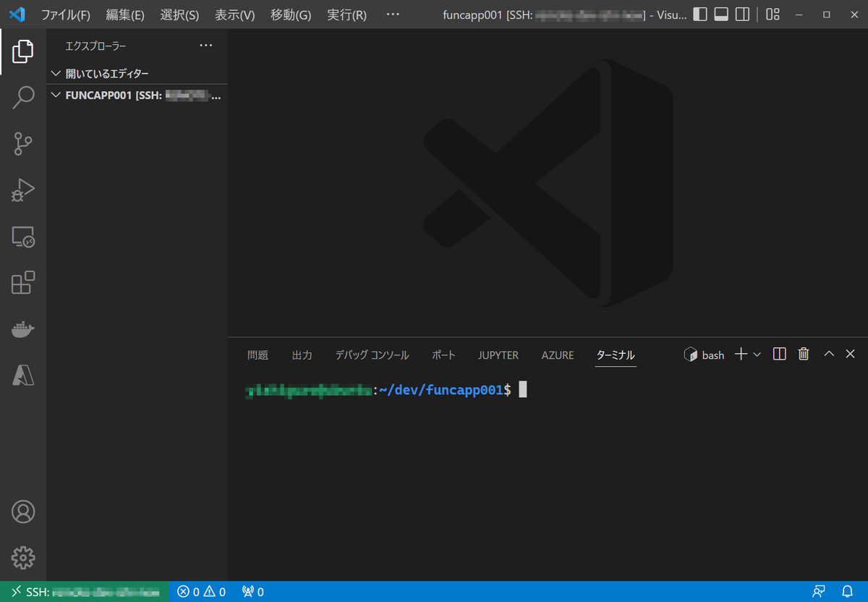Toggle secondary sidebar layout icon
868x602 pixels.
click(x=742, y=14)
